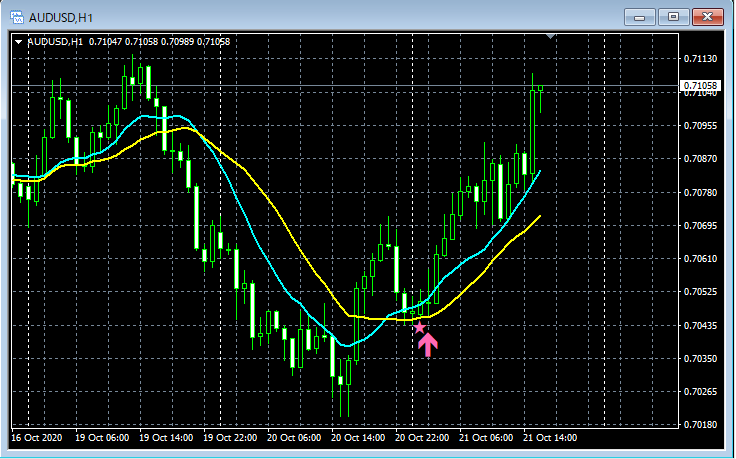Click the 19 Oct 22:00 time label
The image size is (736, 459).
click(230, 438)
